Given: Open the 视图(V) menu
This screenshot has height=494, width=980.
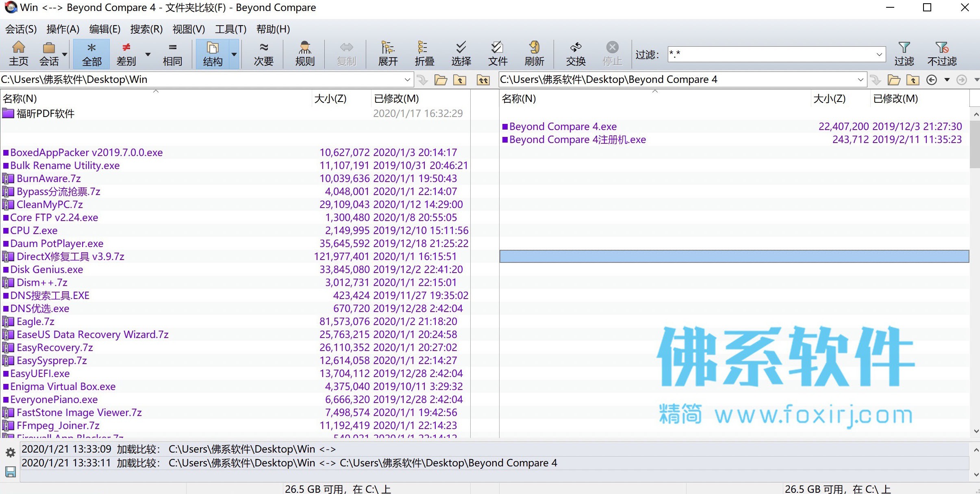Looking at the screenshot, I should (189, 29).
